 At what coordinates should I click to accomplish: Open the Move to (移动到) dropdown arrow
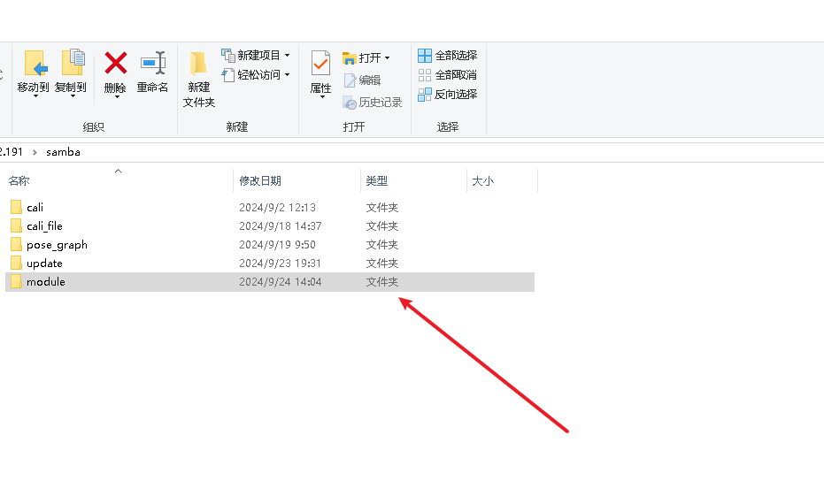click(35, 96)
